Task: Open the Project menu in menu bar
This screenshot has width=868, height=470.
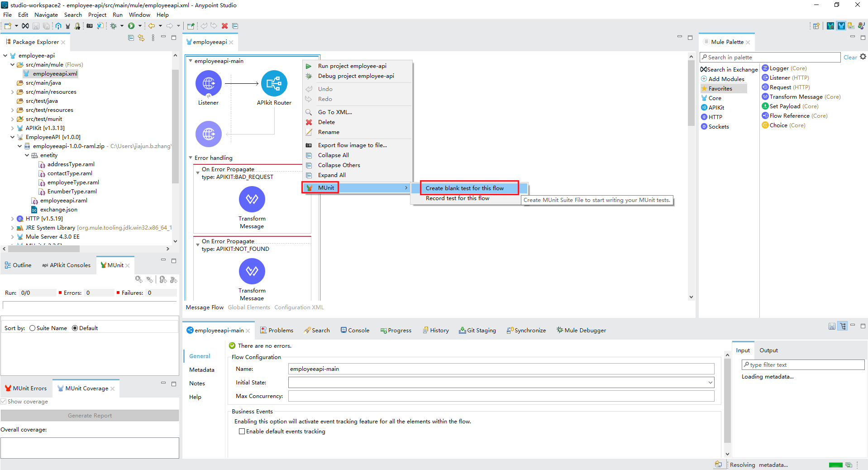Action: tap(97, 15)
